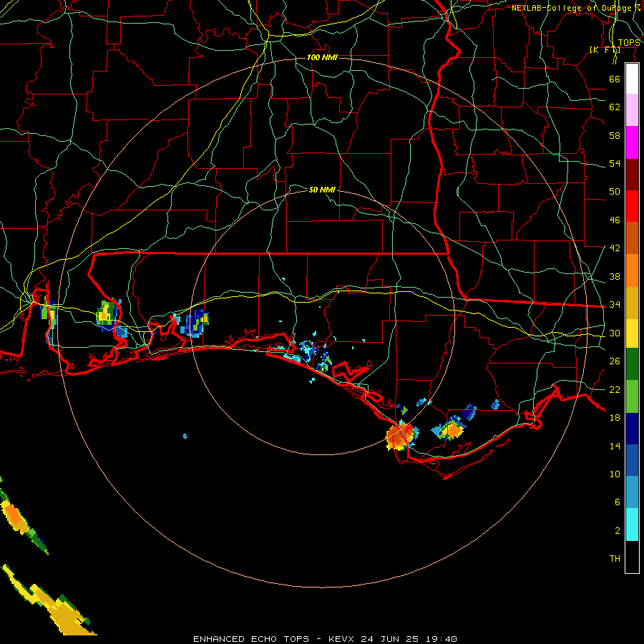Click the ENHANCED ECHO TOPS KEVX timestamp caption
The height and width of the screenshot is (644, 644).
tap(325, 639)
